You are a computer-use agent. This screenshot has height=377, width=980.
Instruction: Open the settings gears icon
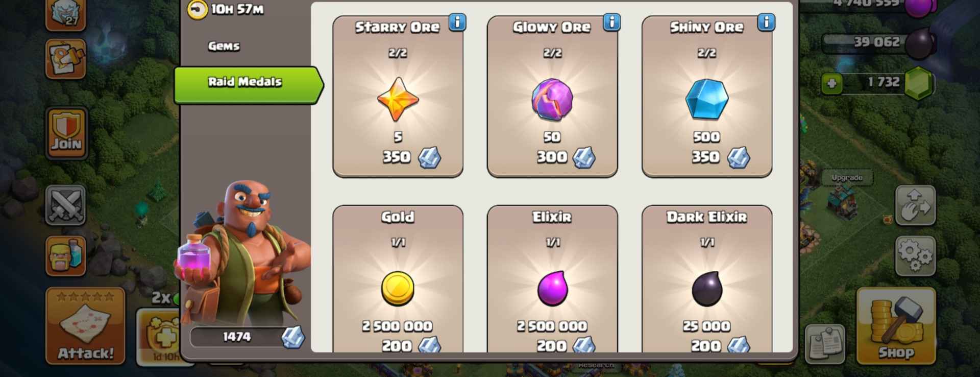[915, 256]
